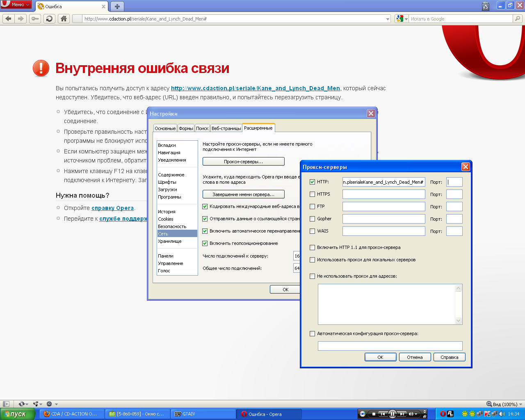Viewport: 525px width, 420px height.
Task: Click the Windows Media Player logo icon
Action: click(x=363, y=414)
